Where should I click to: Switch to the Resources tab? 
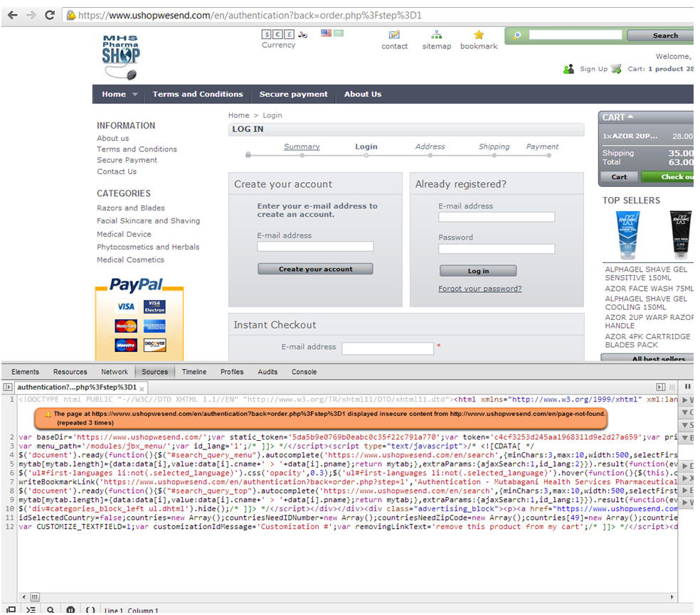tap(70, 373)
